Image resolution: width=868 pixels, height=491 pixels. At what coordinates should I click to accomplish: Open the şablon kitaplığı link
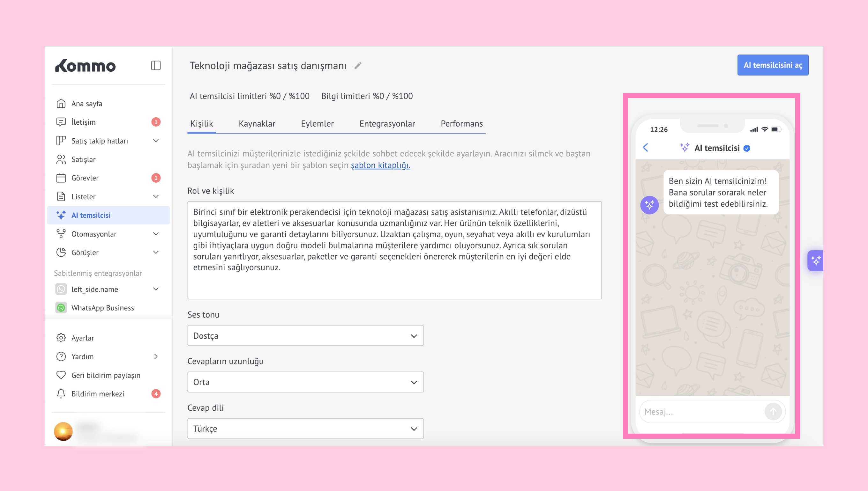[380, 165]
